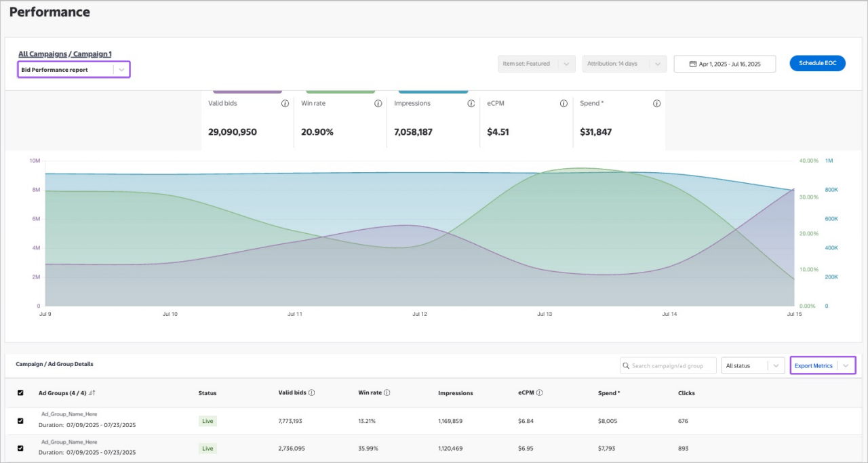The width and height of the screenshot is (868, 463).
Task: Click the info icon beside Spend metric
Action: [x=656, y=103]
